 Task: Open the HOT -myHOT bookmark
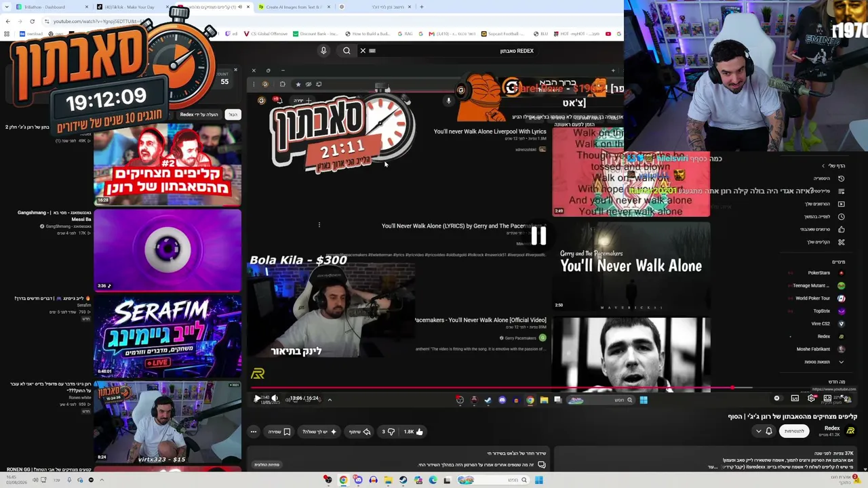tap(575, 34)
